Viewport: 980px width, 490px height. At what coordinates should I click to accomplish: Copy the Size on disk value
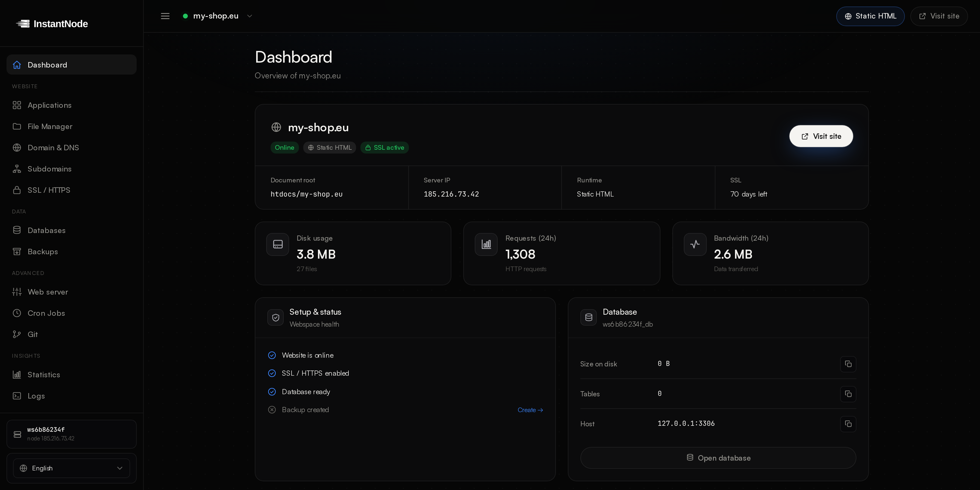(x=848, y=364)
